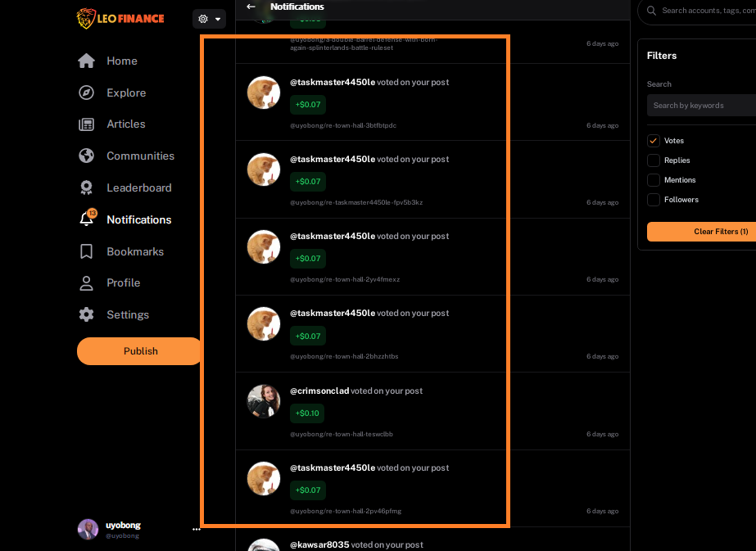Click "6 days ago" on the crimsonclad notification

[x=602, y=435]
